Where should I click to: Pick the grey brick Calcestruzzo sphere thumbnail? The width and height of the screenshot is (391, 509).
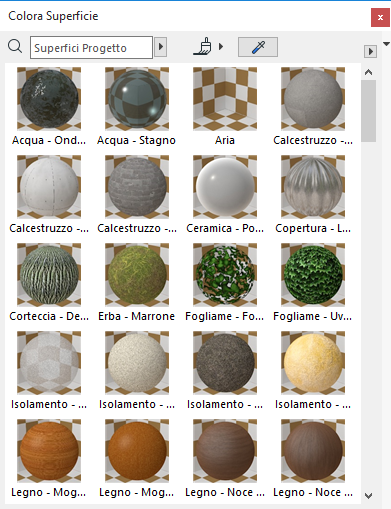(x=137, y=187)
